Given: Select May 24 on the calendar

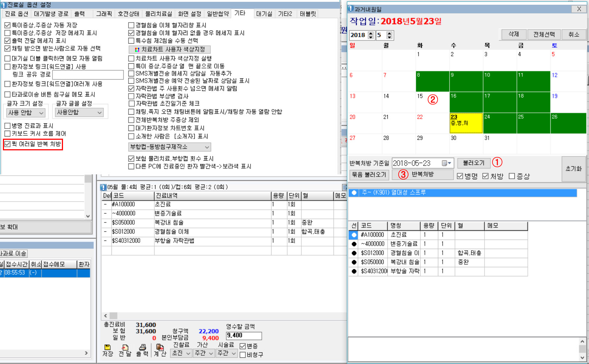Looking at the screenshot, I should pyautogui.click(x=499, y=123).
